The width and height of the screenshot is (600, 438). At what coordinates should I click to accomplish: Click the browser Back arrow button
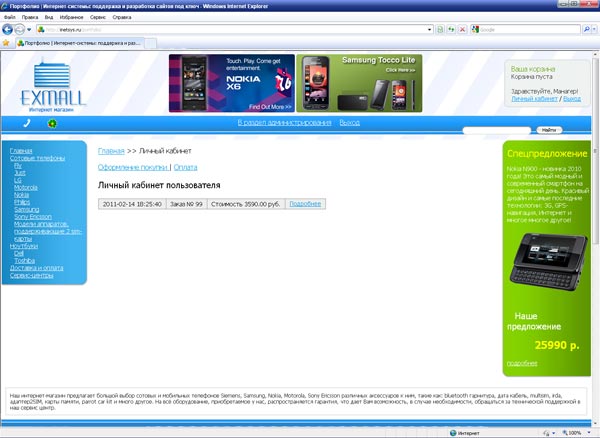point(7,29)
